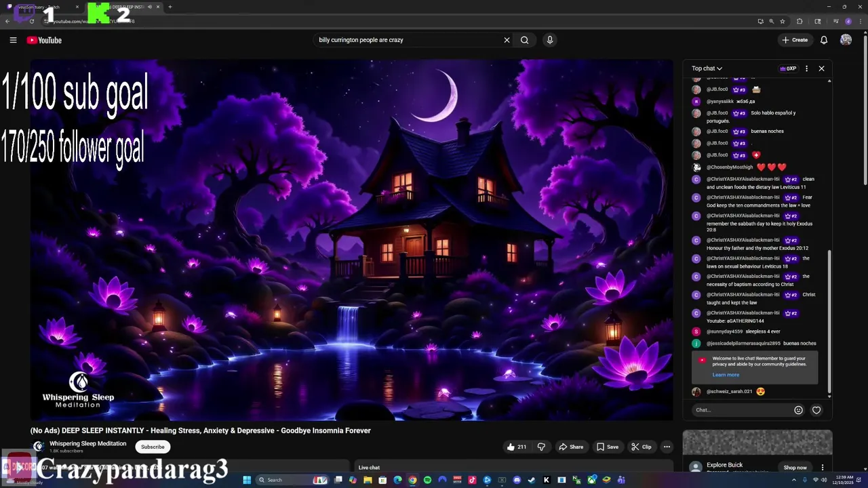Image resolution: width=868 pixels, height=488 pixels.
Task: Open Whispering Sleep Meditation channel avatar
Action: (39, 446)
